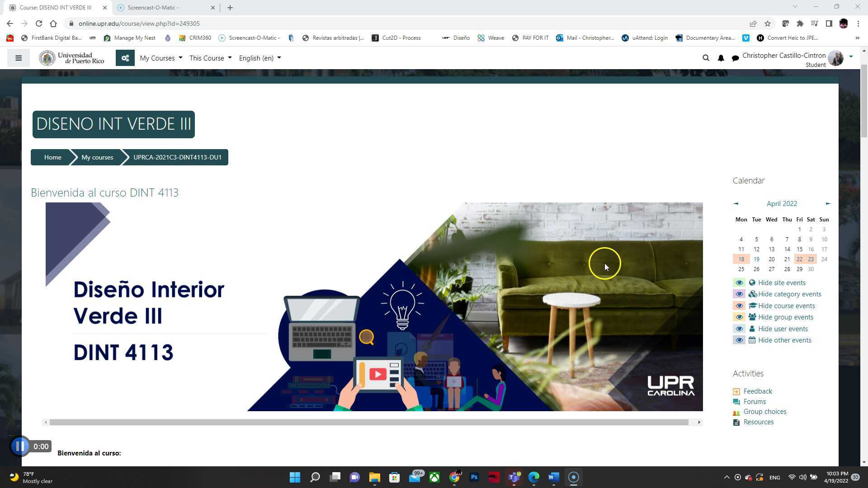Click the course settings gears button
This screenshot has width=868, height=488.
pos(125,58)
